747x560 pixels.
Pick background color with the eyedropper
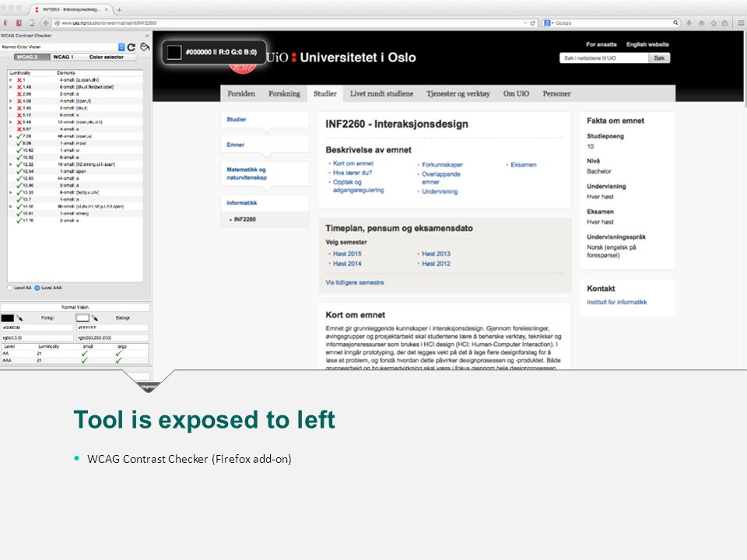[95, 318]
